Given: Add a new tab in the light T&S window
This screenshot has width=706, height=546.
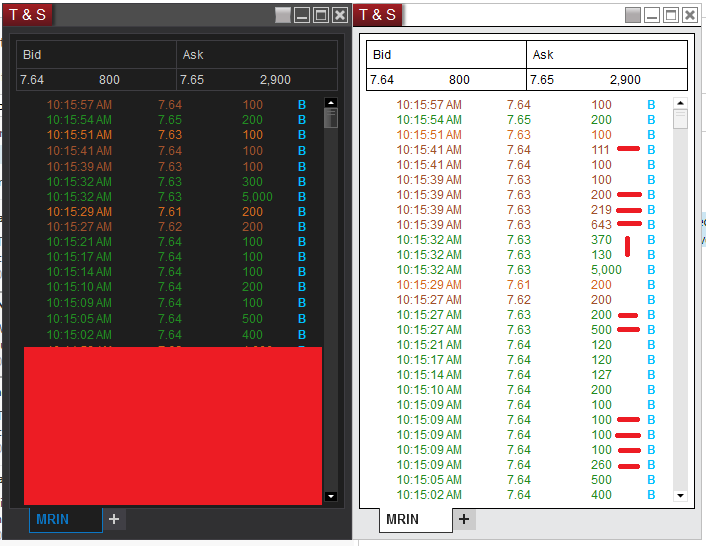Looking at the screenshot, I should point(464,519).
